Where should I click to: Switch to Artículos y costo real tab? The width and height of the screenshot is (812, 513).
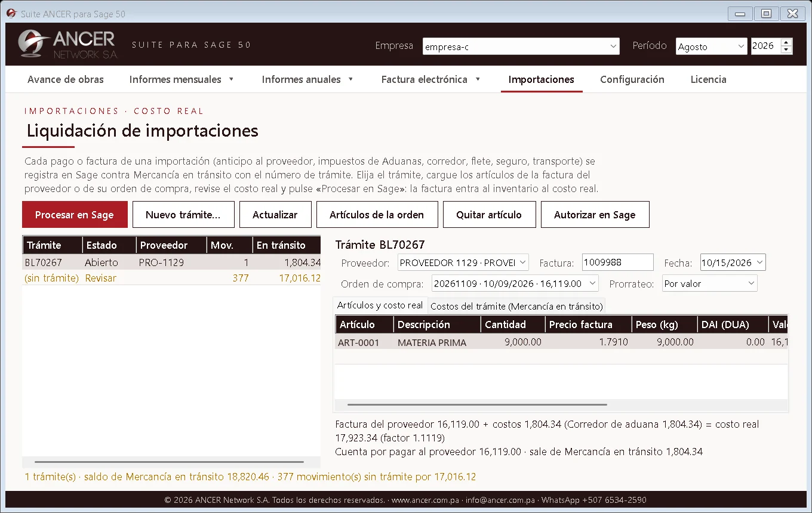tap(380, 305)
